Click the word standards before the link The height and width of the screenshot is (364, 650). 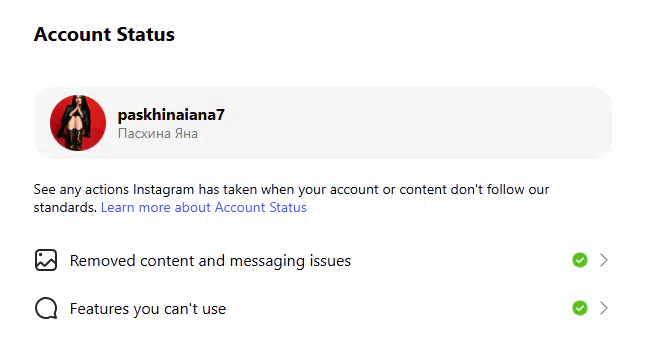pyautogui.click(x=65, y=207)
